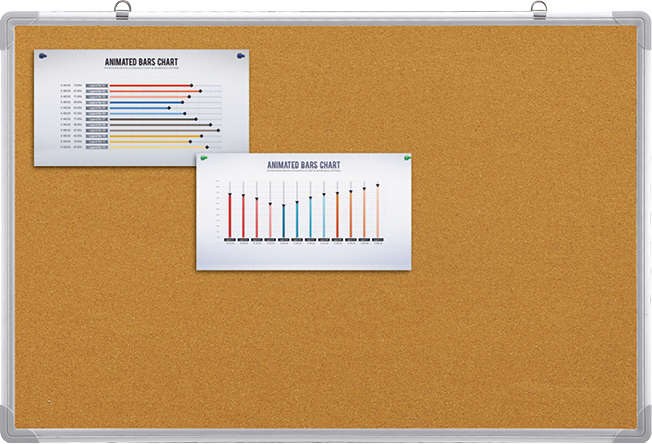The width and height of the screenshot is (652, 444).
Task: Click the first legend label in the horizontal chart
Action: (x=97, y=86)
